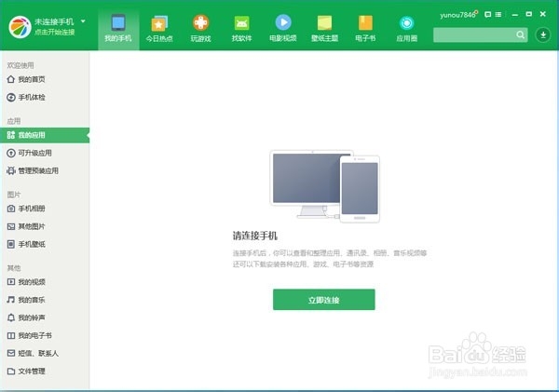Open the 找软件 section

(x=241, y=29)
